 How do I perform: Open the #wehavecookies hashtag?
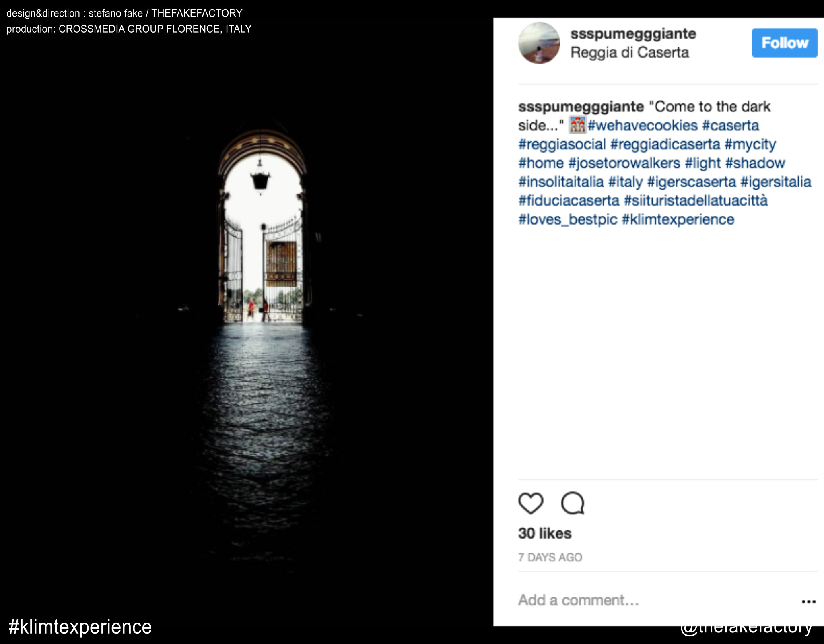coord(643,126)
